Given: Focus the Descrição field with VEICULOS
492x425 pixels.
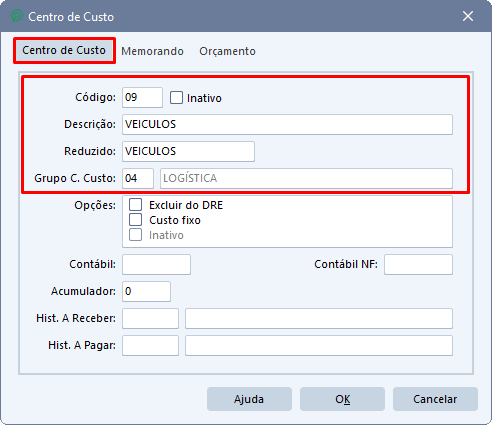Looking at the screenshot, I should (x=287, y=124).
